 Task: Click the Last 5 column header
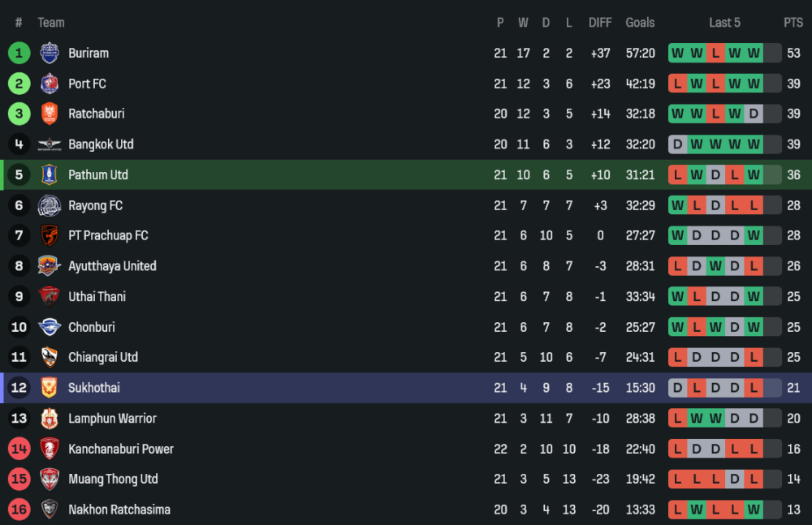[724, 23]
